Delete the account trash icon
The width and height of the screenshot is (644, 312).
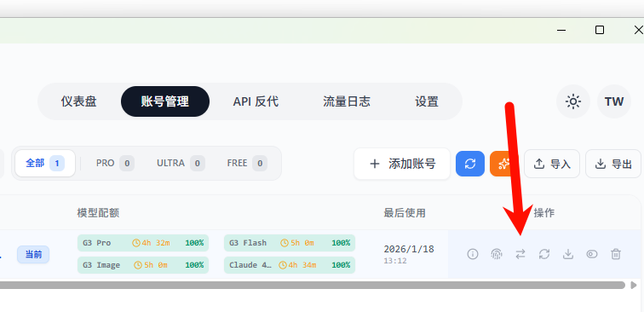(616, 254)
